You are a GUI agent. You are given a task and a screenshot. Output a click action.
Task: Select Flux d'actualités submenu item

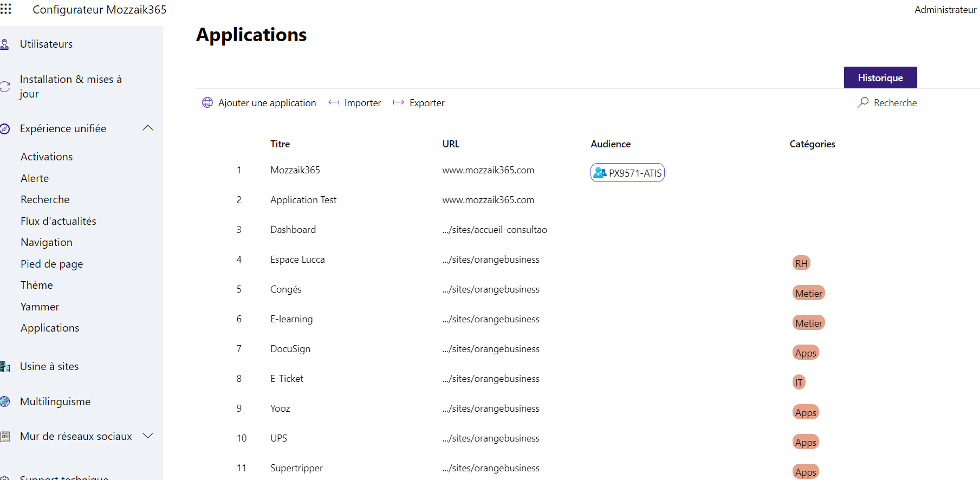(x=59, y=221)
